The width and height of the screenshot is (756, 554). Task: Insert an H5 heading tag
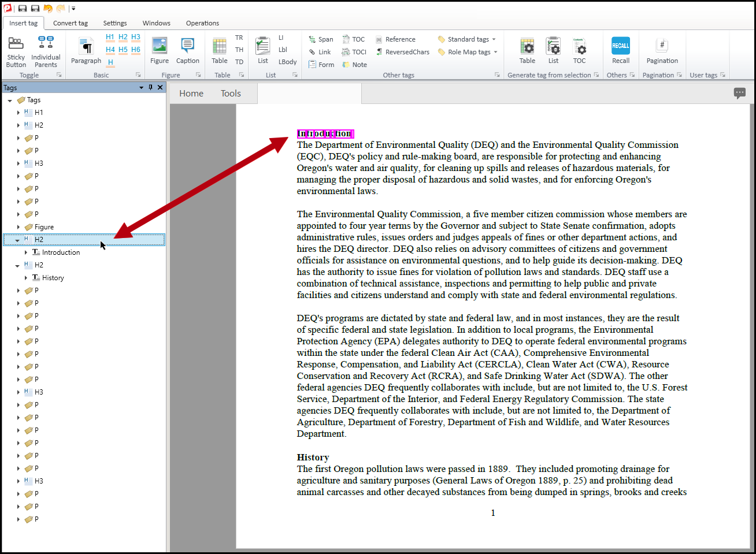tap(123, 50)
